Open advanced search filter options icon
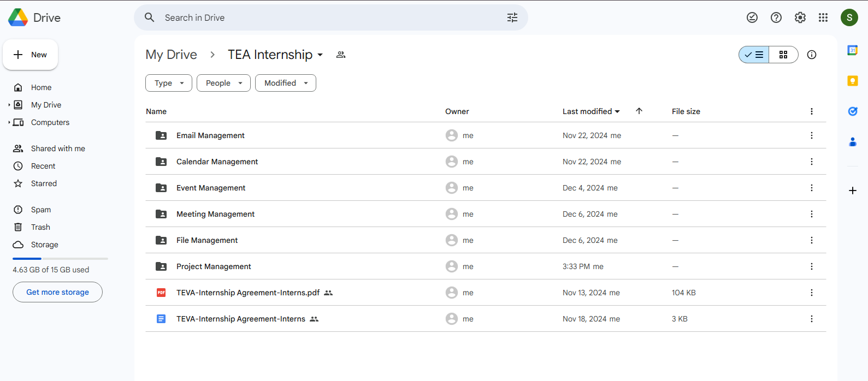The height and width of the screenshot is (381, 868). [512, 17]
